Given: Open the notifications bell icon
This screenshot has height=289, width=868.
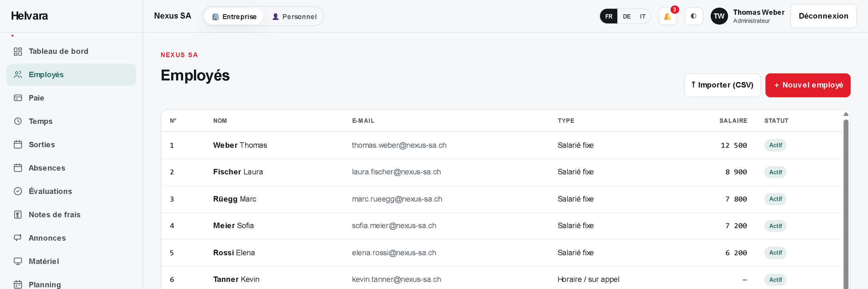Looking at the screenshot, I should click(x=667, y=16).
